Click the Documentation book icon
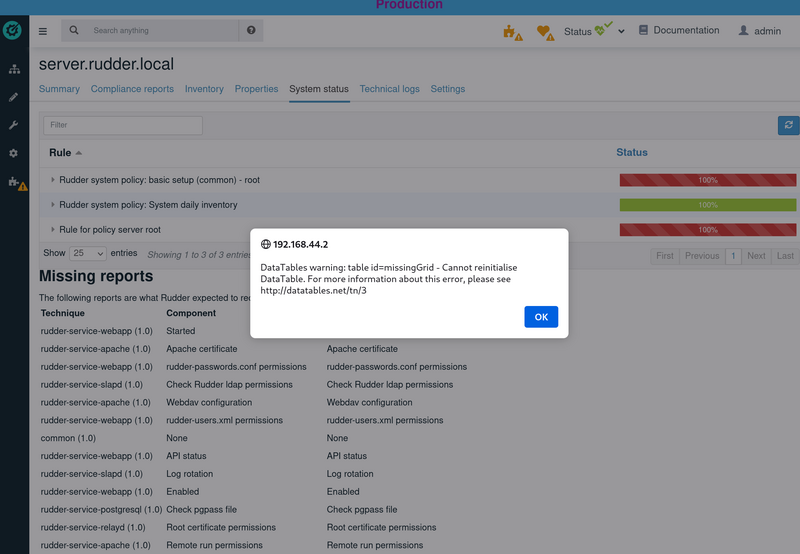Screen dimensions: 800x554 (x=643, y=30)
